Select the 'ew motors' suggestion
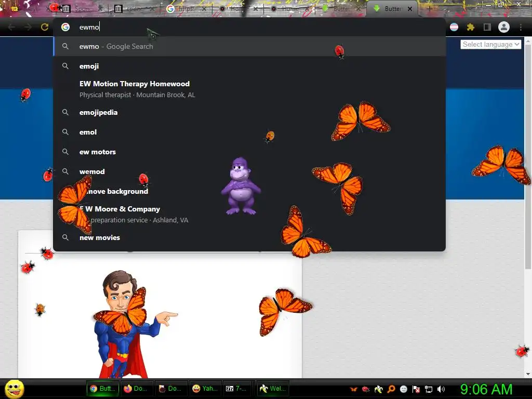 (249, 152)
